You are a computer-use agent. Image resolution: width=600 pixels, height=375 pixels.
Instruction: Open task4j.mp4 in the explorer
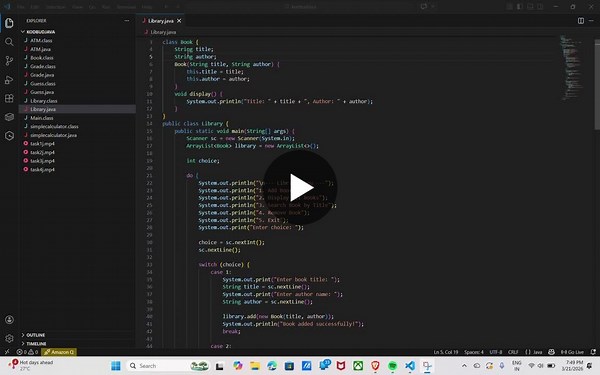click(x=42, y=170)
